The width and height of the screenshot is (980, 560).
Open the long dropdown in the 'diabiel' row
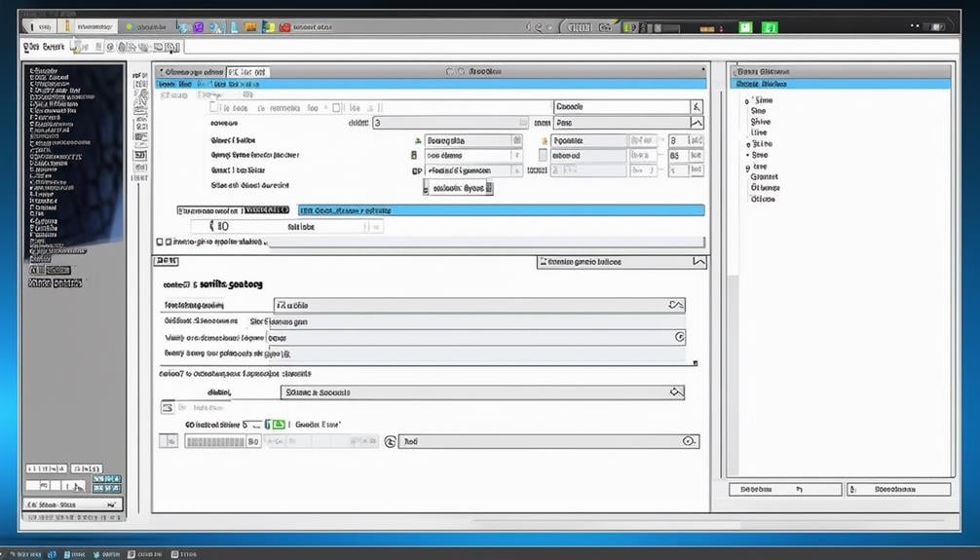(482, 392)
